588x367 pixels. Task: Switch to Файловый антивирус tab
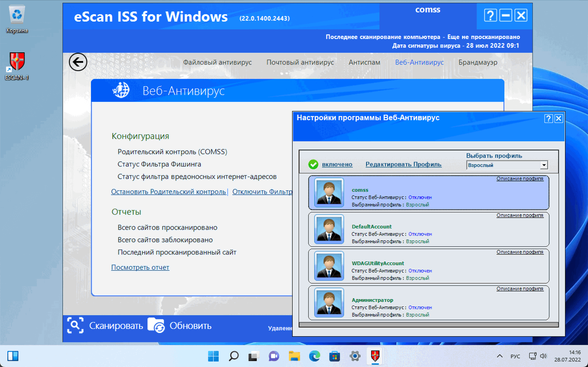click(x=218, y=62)
